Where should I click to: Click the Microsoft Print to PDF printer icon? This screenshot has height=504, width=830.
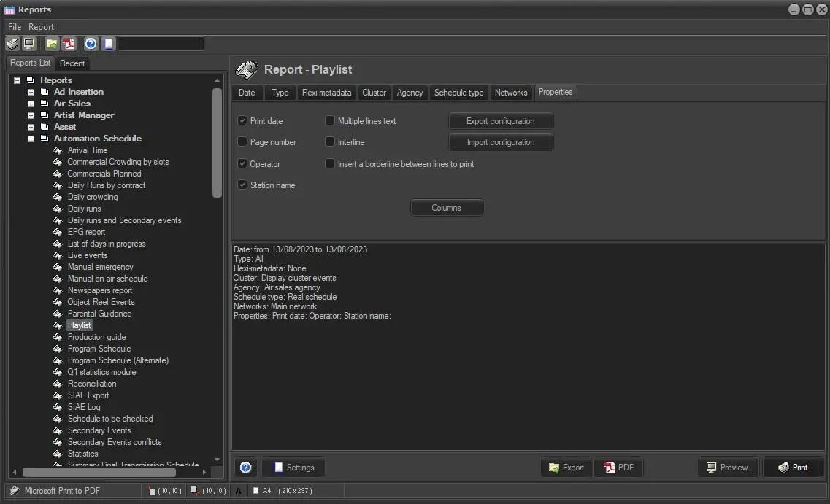14,491
